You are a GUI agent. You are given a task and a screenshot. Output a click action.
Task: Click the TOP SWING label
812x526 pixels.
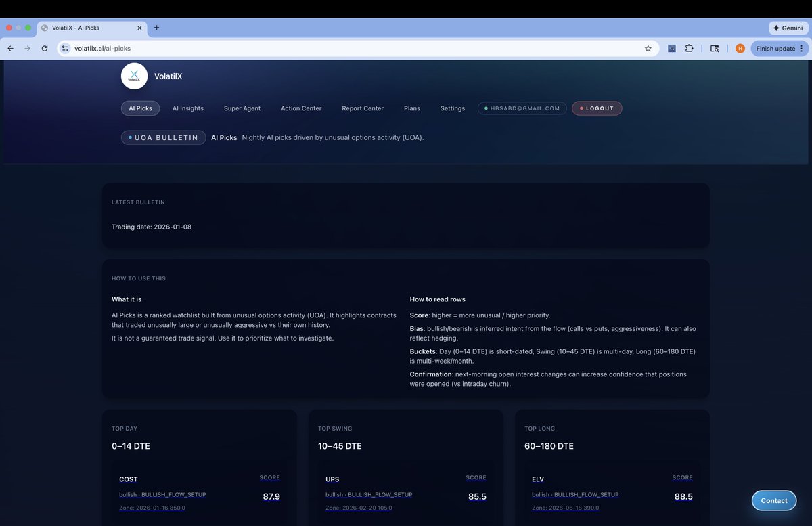pos(335,429)
